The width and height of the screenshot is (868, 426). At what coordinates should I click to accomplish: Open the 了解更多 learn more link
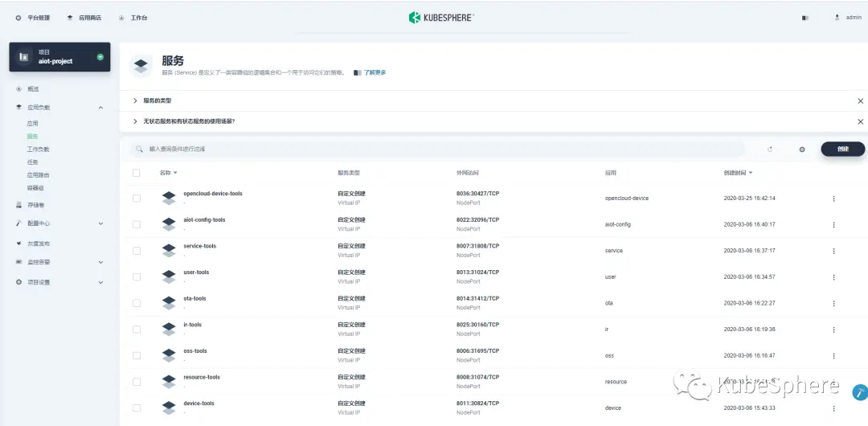(x=375, y=72)
